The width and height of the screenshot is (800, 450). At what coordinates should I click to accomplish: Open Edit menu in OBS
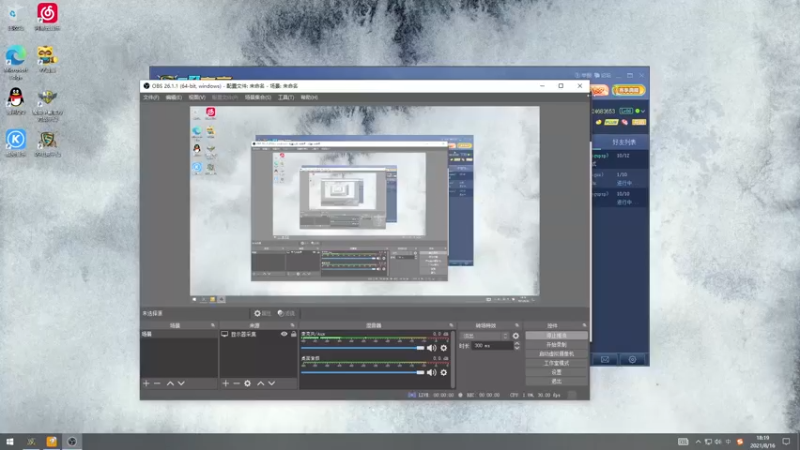(173, 97)
